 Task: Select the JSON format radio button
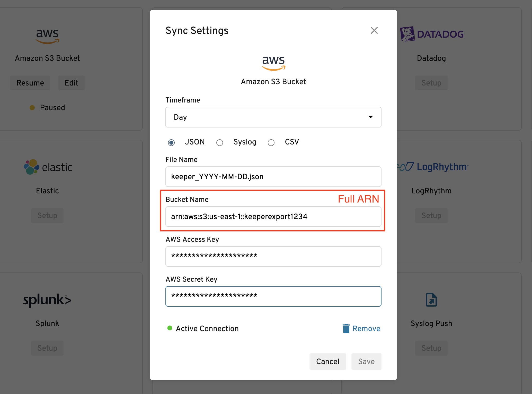[x=171, y=142]
